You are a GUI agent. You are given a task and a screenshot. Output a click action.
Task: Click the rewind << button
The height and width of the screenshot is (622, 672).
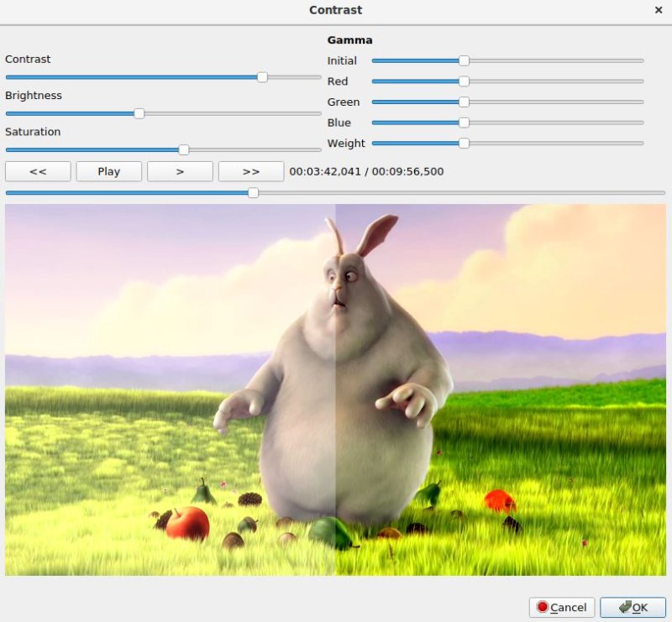38,171
